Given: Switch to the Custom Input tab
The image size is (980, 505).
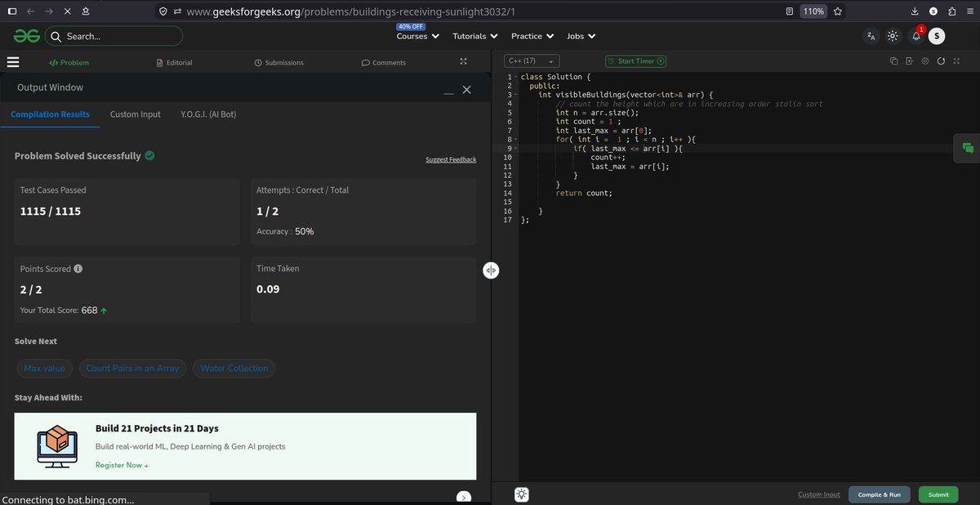Looking at the screenshot, I should click(135, 114).
